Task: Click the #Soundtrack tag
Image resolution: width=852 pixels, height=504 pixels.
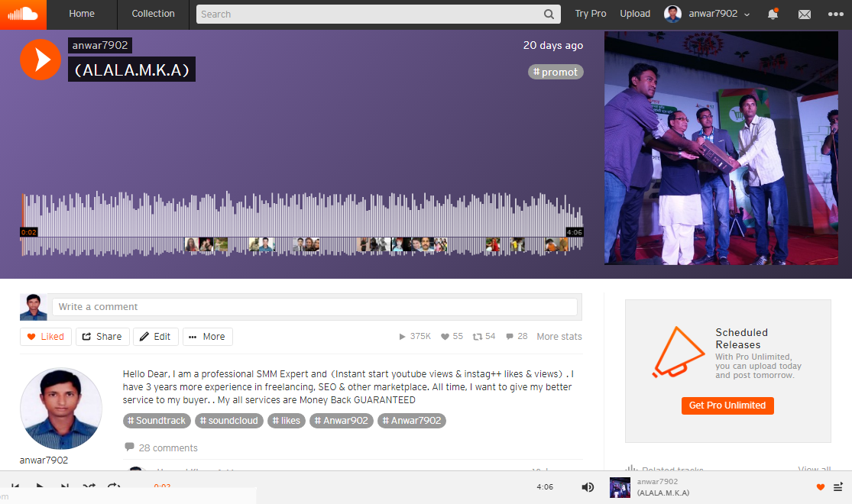Action: pos(157,420)
